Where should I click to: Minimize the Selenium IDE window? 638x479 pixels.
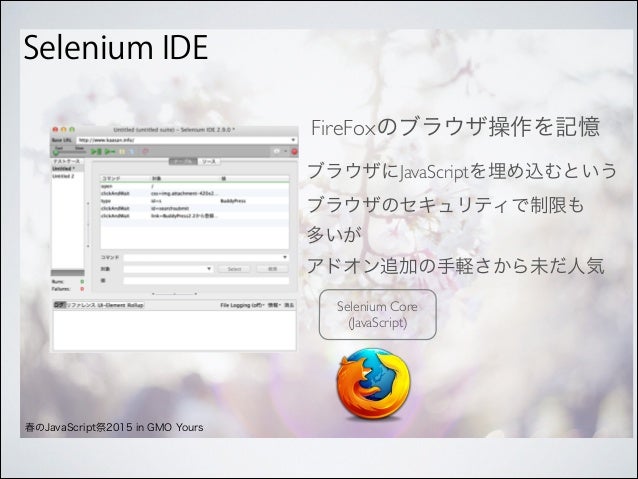63,129
